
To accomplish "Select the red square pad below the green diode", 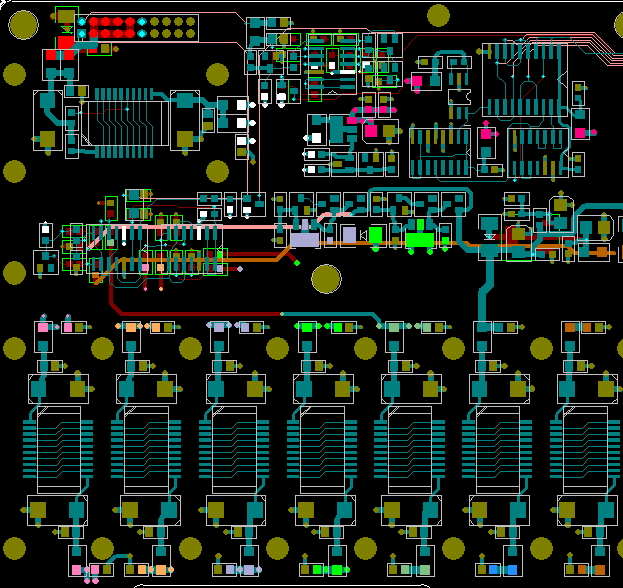I will click(x=65, y=41).
